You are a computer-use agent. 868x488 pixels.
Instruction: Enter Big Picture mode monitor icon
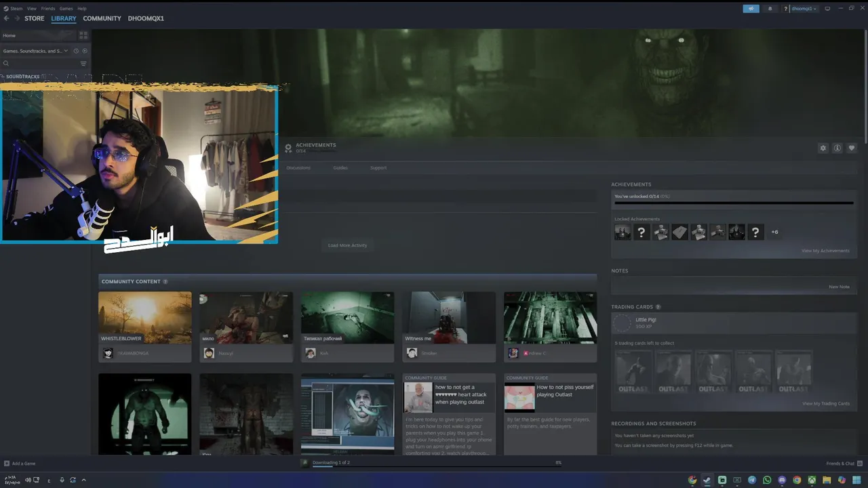coord(827,9)
